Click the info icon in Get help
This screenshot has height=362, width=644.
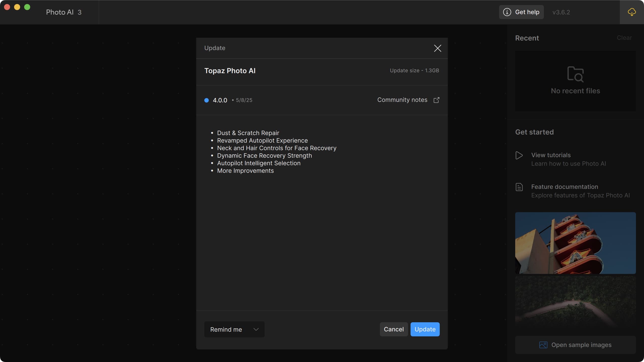[507, 12]
